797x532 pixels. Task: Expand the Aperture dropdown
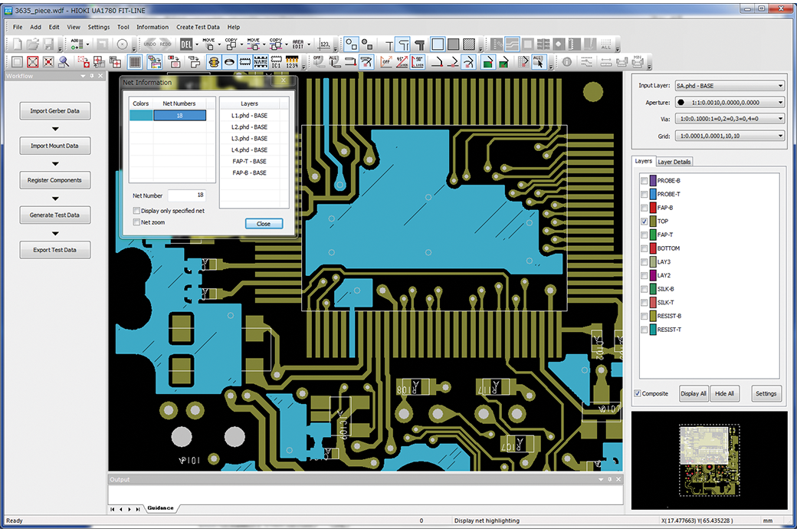point(780,103)
